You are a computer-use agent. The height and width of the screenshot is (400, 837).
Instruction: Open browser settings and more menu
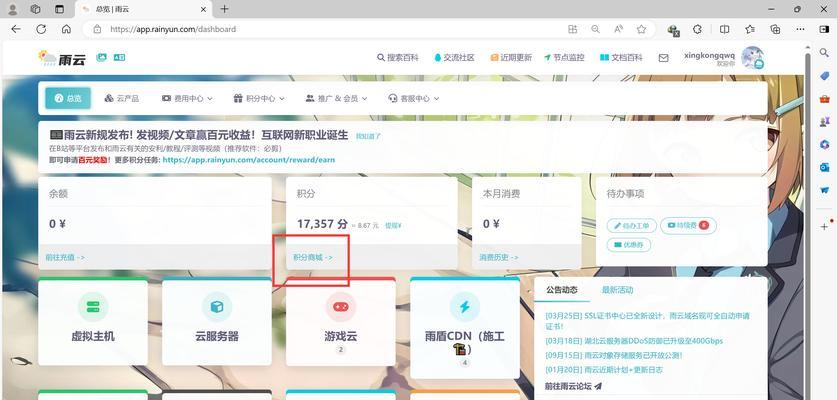(800, 29)
